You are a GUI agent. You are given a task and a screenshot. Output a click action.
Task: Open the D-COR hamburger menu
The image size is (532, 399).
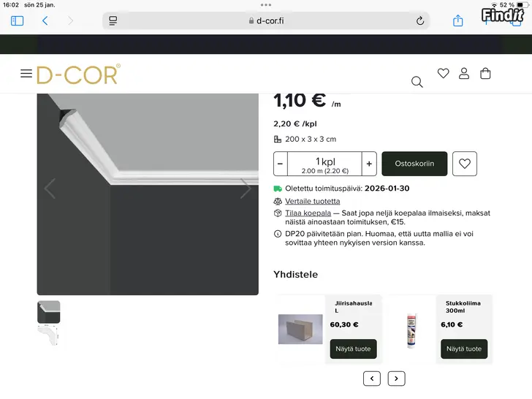click(x=26, y=74)
